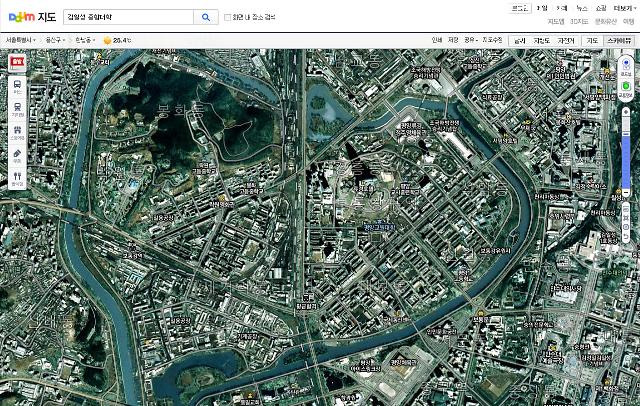640x406 pixels.
Task: Tick the search-within-screen checkbox
Action: (x=227, y=17)
